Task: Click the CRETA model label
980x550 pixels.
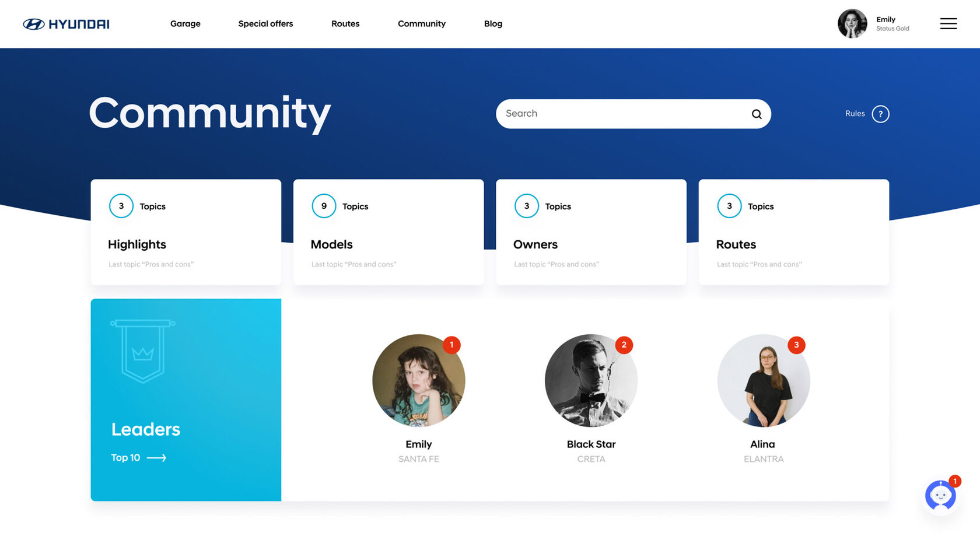Action: pyautogui.click(x=591, y=459)
